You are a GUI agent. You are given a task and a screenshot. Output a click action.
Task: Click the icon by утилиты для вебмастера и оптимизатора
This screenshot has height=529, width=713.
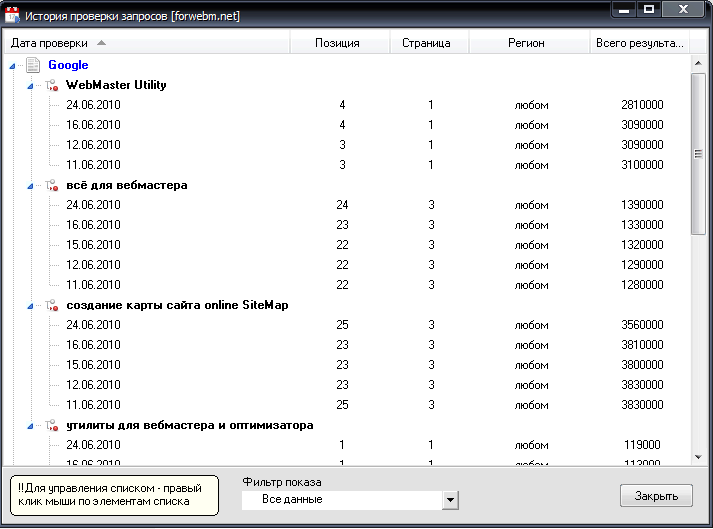tap(51, 425)
